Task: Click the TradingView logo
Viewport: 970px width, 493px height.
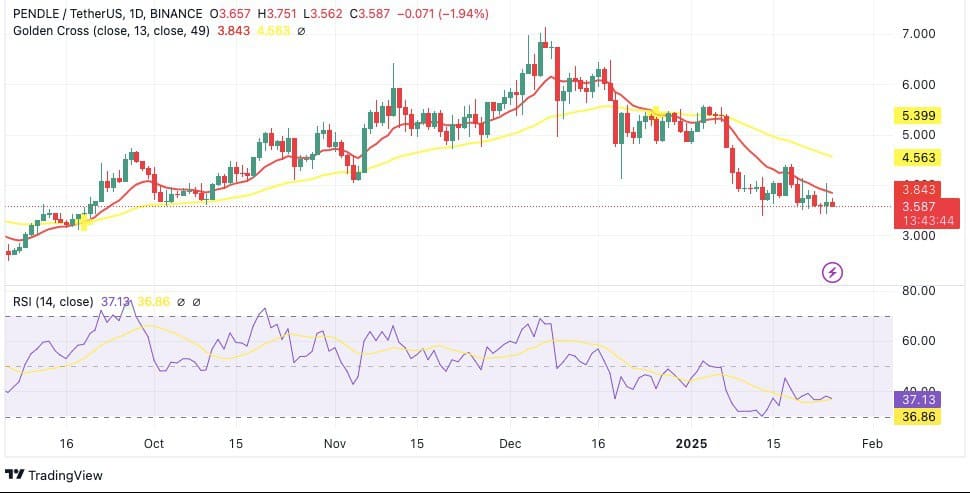Action: (53, 475)
